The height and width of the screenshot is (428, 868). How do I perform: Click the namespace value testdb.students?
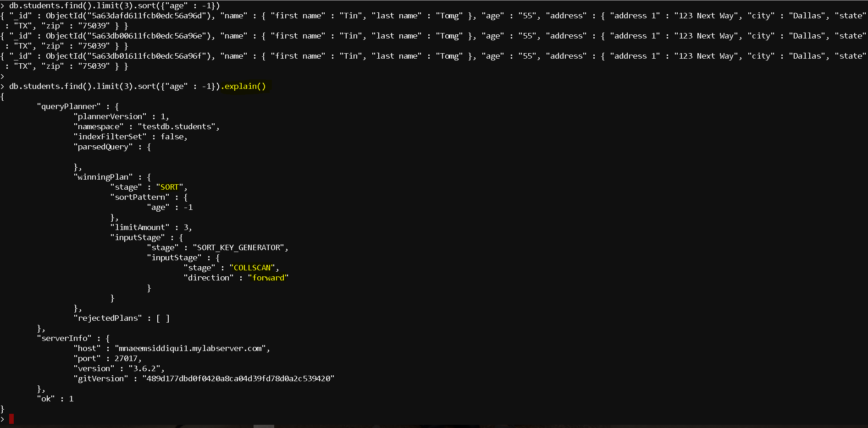coord(177,126)
